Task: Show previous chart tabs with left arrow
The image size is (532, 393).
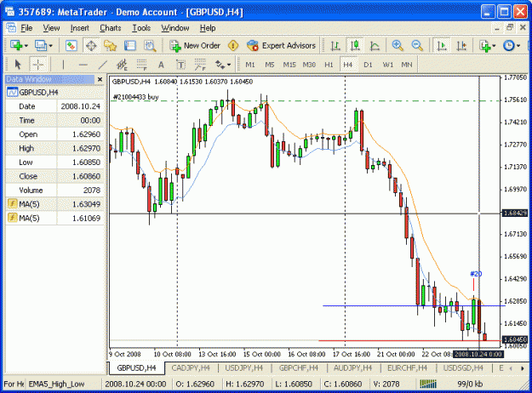Action: (x=511, y=368)
